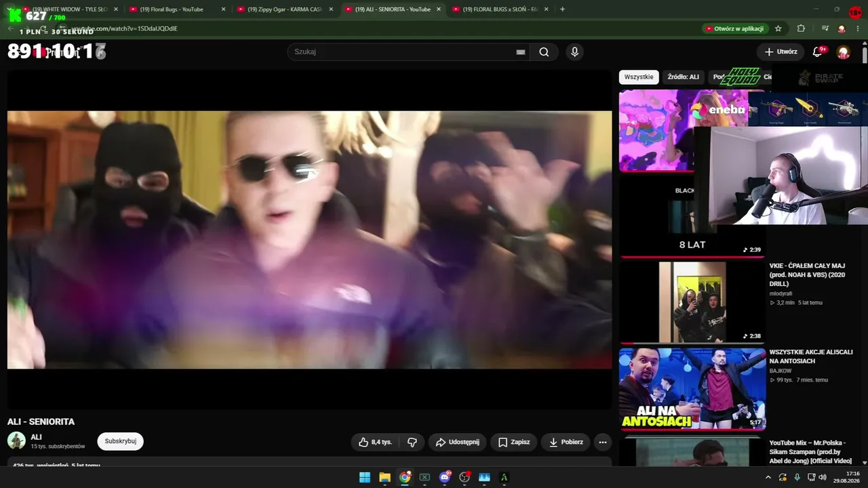The height and width of the screenshot is (488, 868).
Task: Click the Utwórz create button
Action: point(781,52)
